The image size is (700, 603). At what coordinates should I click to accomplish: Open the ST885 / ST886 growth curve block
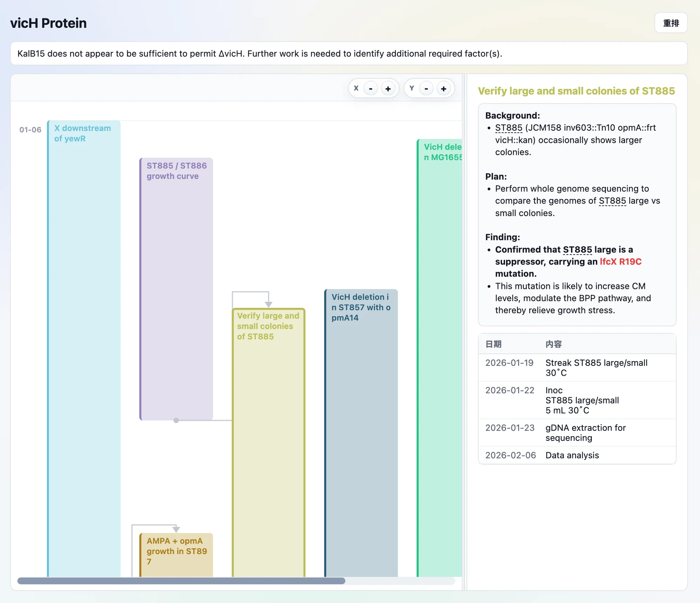tap(176, 289)
